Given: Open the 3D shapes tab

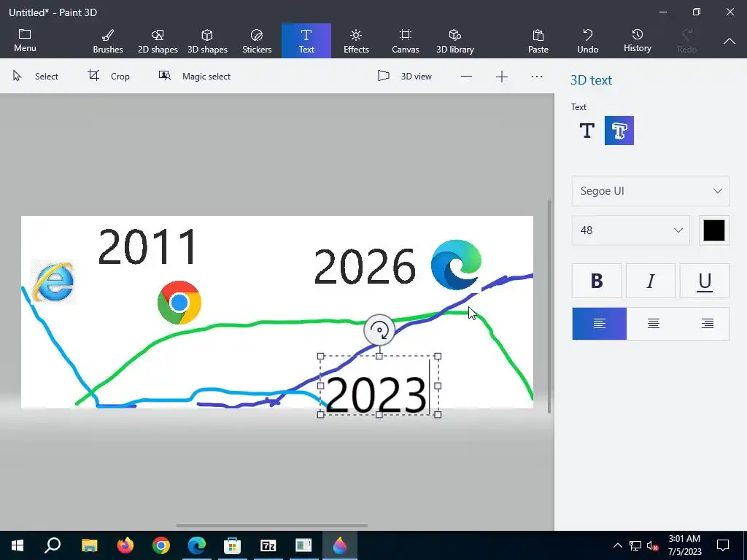Looking at the screenshot, I should [x=207, y=41].
